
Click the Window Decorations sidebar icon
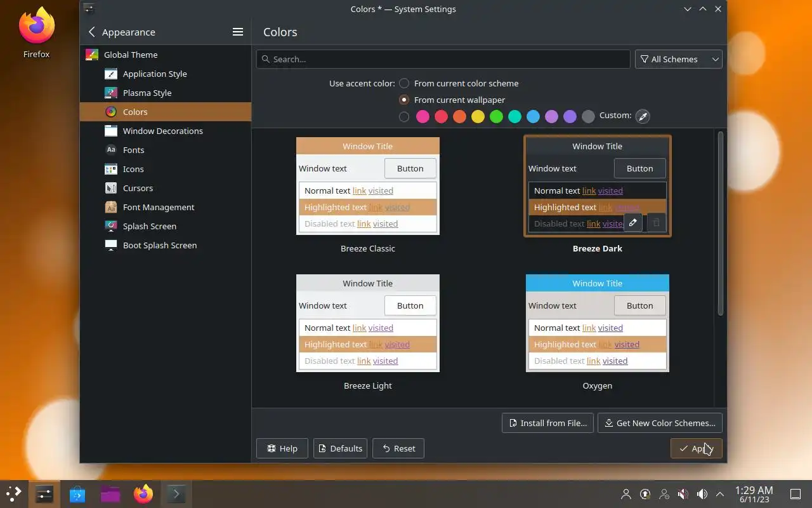coord(111,131)
